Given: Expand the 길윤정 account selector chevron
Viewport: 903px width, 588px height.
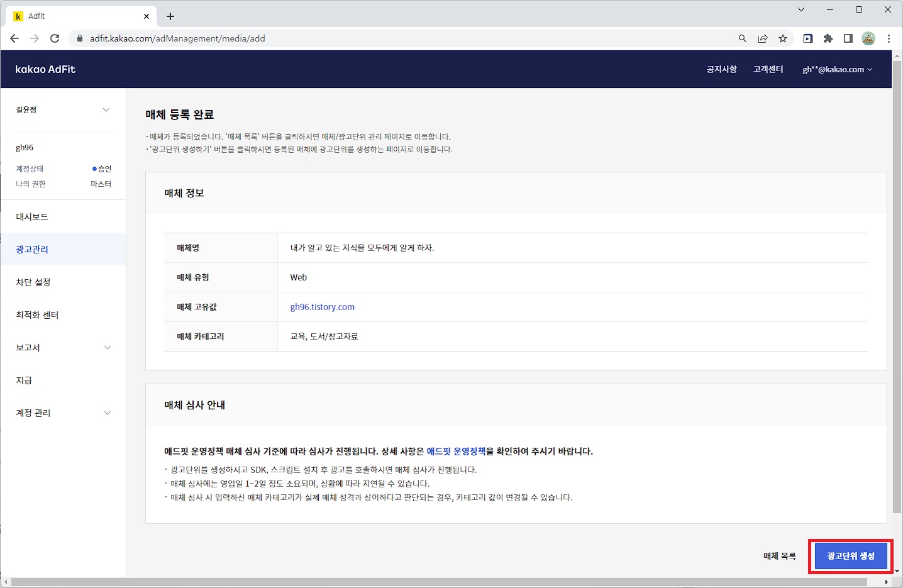Looking at the screenshot, I should pos(106,110).
